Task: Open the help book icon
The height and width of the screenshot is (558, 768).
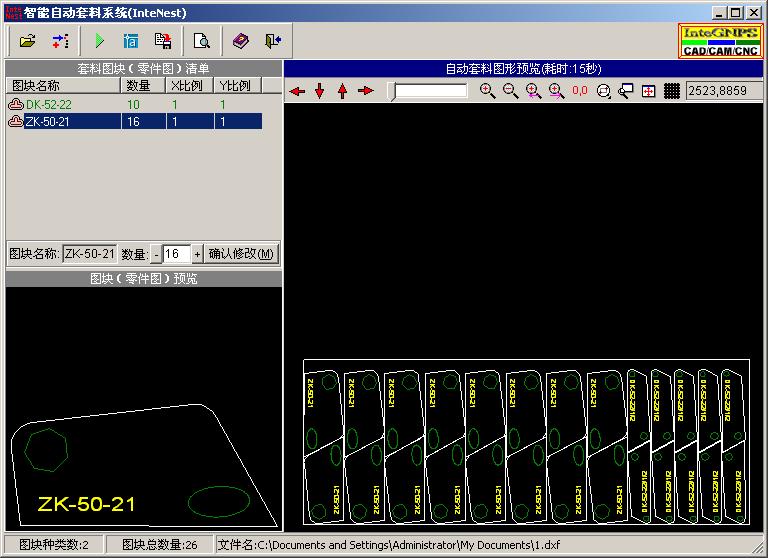Action: click(240, 41)
